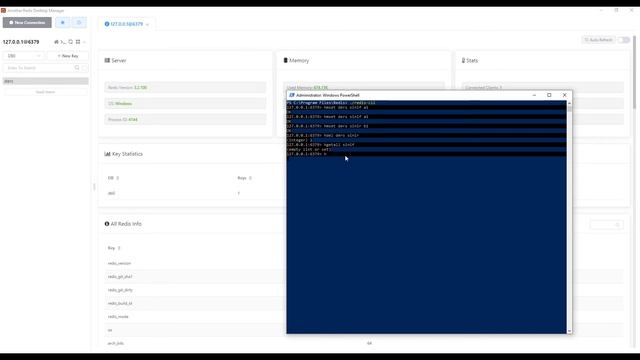Click the New Connection button

click(27, 22)
